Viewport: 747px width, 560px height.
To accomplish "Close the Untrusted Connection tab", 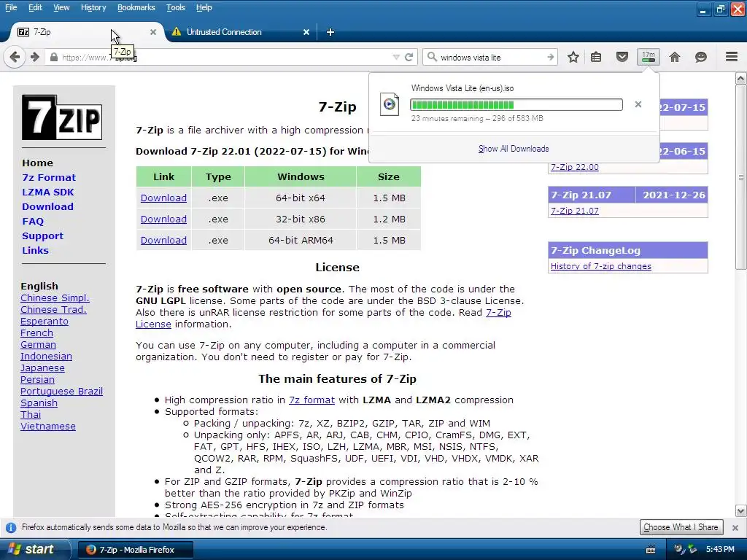I will 306,32.
